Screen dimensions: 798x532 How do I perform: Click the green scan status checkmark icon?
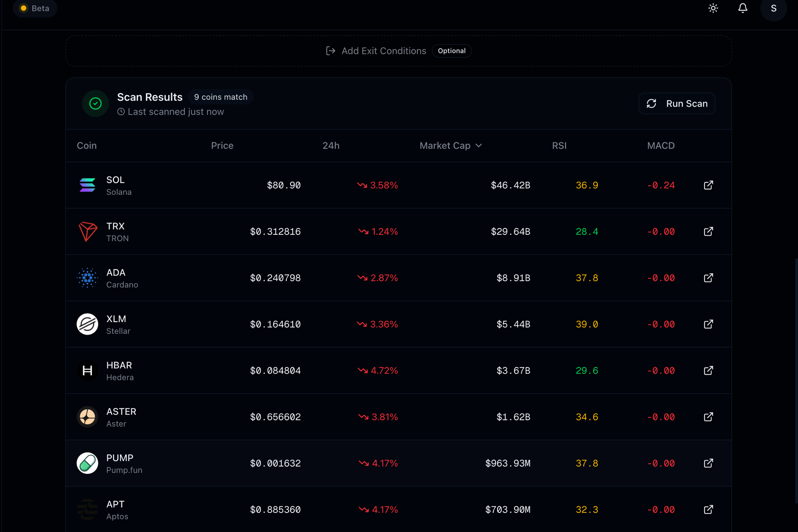[x=95, y=103]
